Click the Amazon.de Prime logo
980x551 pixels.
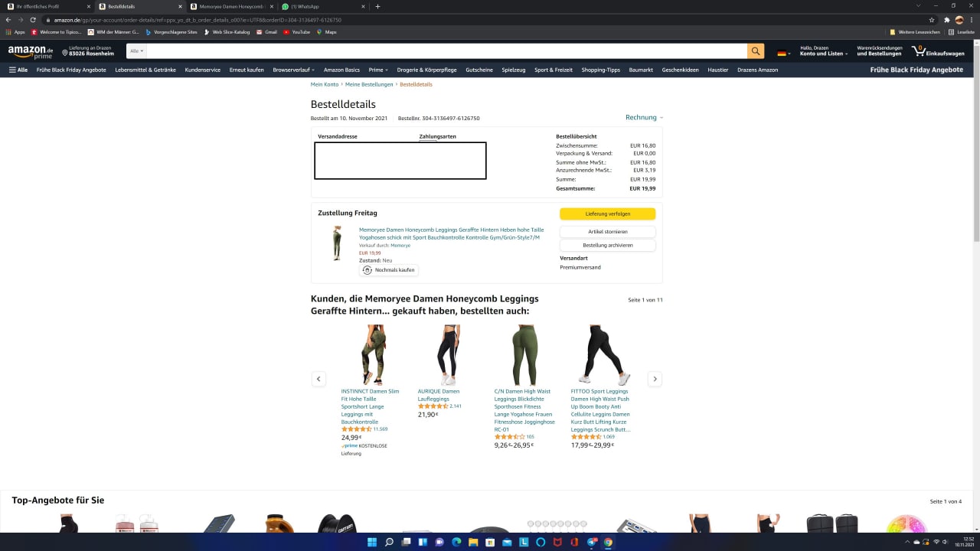31,51
